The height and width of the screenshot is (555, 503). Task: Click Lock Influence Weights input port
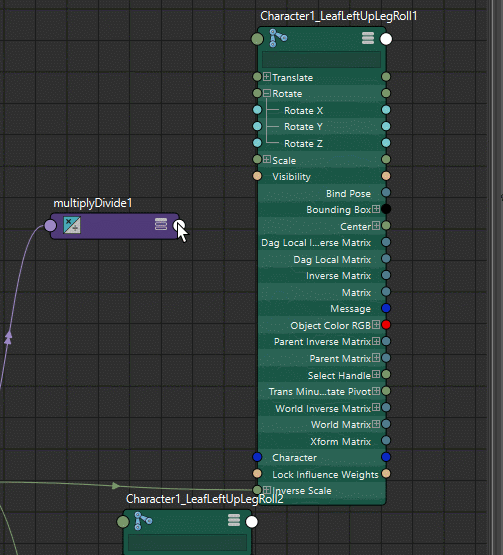[257, 474]
